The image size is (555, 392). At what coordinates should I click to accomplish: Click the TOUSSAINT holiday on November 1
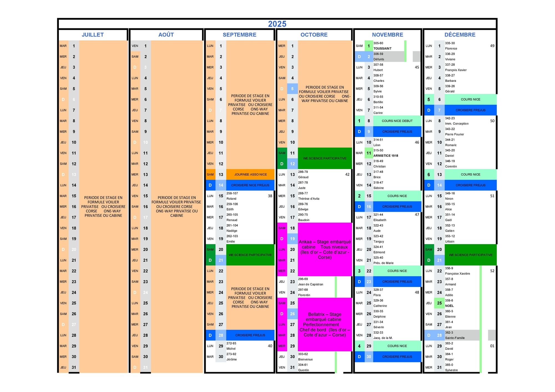382,49
